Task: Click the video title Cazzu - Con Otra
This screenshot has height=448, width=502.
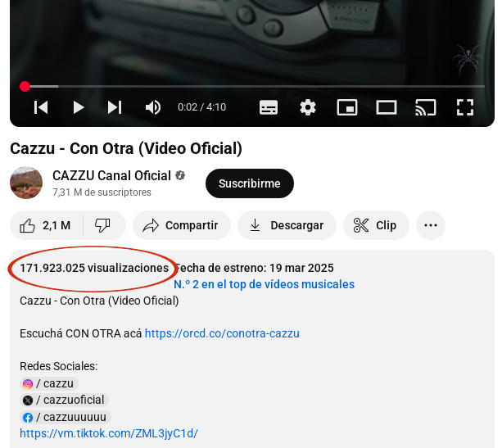Action: point(126,148)
